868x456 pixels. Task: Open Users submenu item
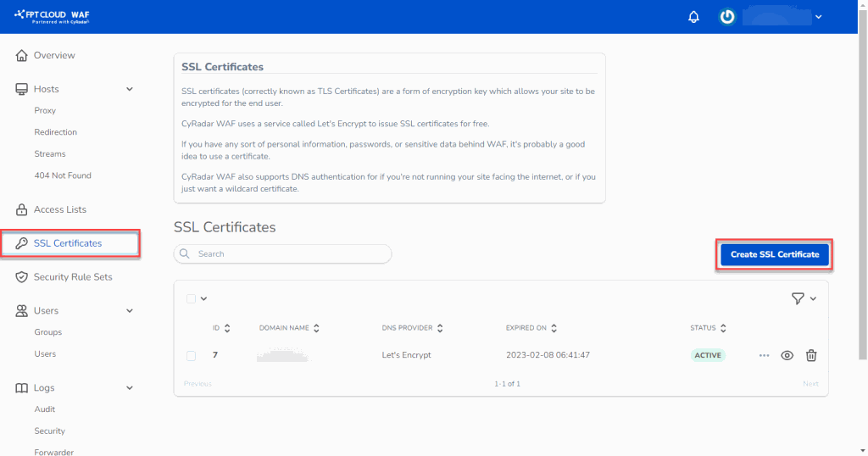(x=45, y=354)
